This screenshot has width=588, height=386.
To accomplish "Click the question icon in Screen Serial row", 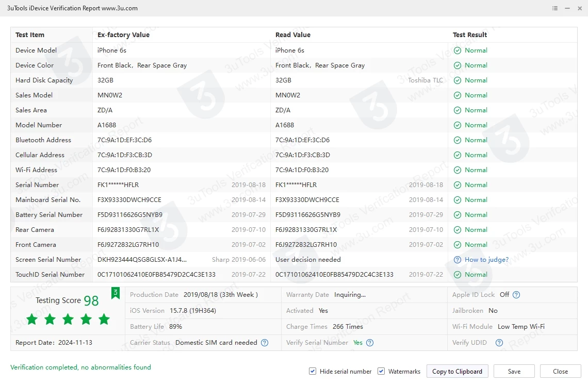I will point(458,260).
